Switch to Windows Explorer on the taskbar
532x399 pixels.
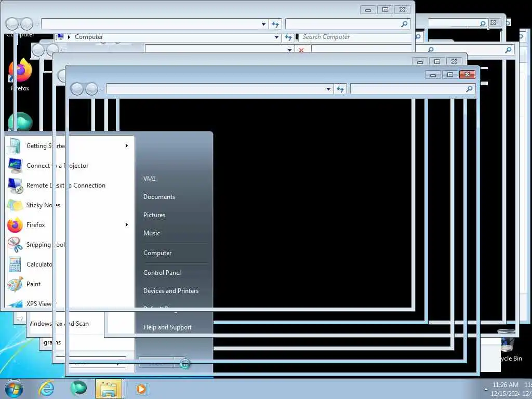click(x=109, y=389)
